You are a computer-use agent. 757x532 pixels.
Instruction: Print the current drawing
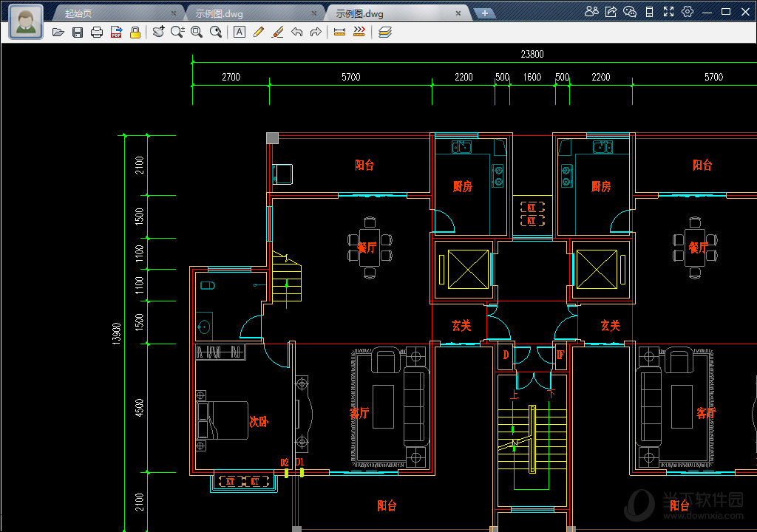click(x=97, y=33)
